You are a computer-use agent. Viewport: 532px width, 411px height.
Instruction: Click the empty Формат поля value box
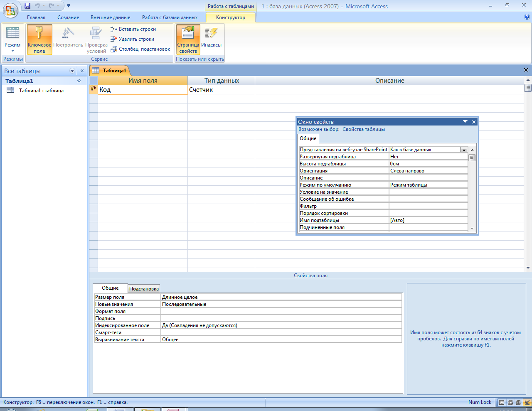[x=281, y=311]
